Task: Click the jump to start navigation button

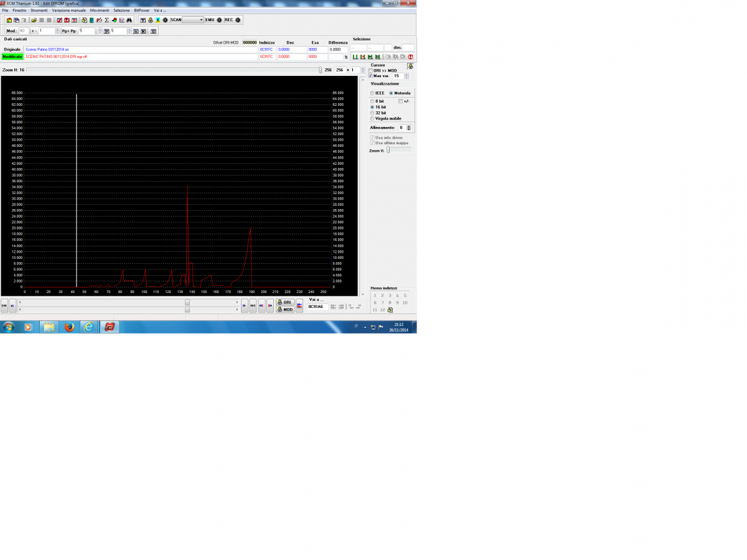Action: pos(4,306)
